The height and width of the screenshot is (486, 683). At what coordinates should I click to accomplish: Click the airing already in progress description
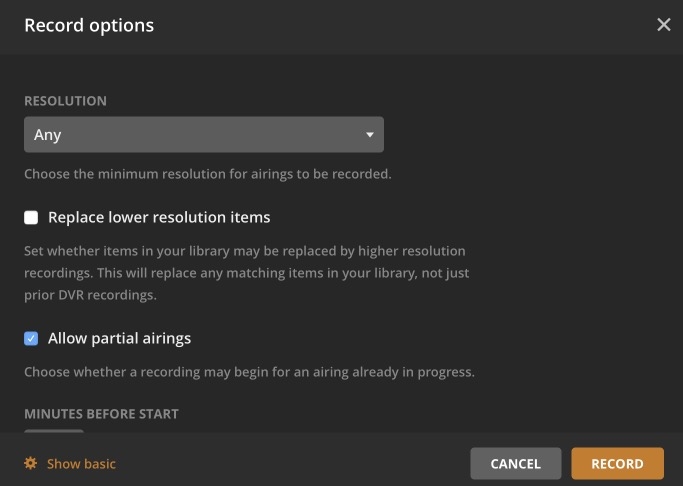coord(249,373)
